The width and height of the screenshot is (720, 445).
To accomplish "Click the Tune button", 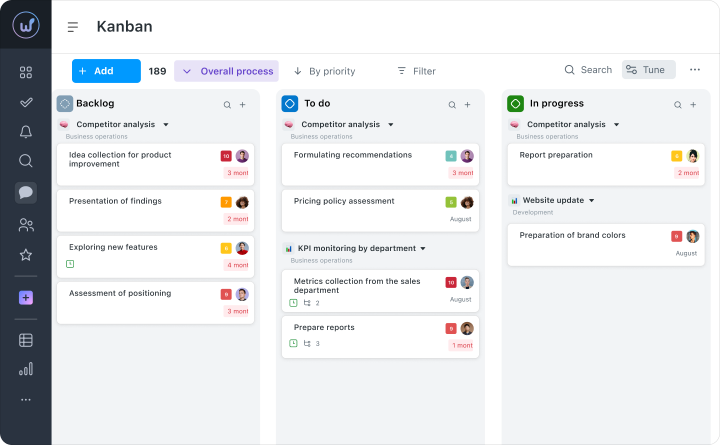I will (645, 70).
